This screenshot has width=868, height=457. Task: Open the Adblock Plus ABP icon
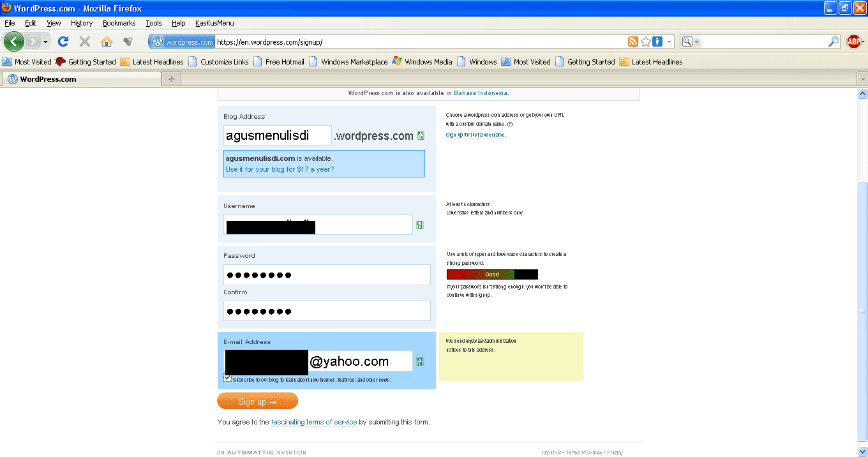click(854, 41)
